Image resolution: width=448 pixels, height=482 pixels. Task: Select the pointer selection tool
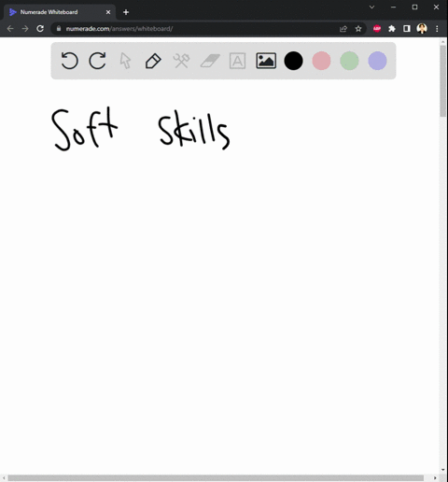[x=125, y=61]
